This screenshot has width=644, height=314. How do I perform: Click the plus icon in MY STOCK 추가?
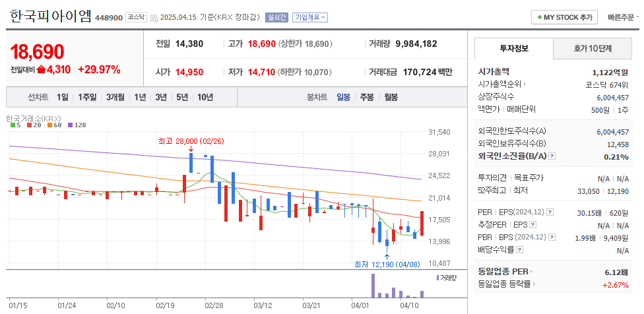[539, 18]
